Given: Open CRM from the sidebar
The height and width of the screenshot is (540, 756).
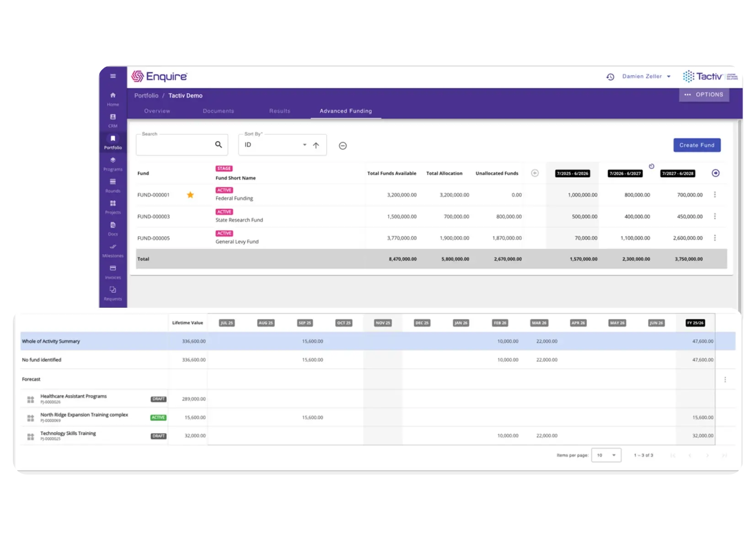Looking at the screenshot, I should click(x=113, y=121).
